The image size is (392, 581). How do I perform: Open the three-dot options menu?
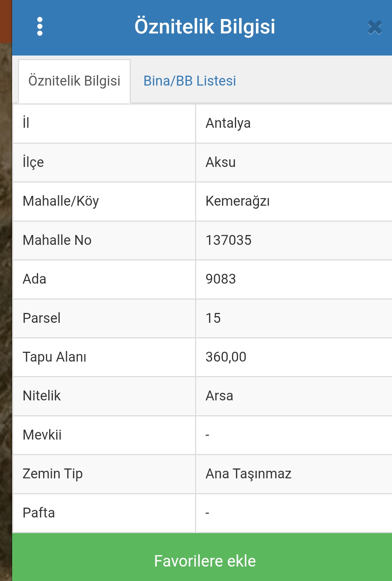coord(40,27)
